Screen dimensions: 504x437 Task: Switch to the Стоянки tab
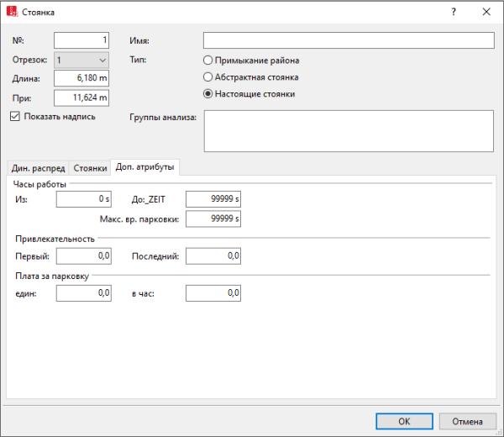(90, 168)
